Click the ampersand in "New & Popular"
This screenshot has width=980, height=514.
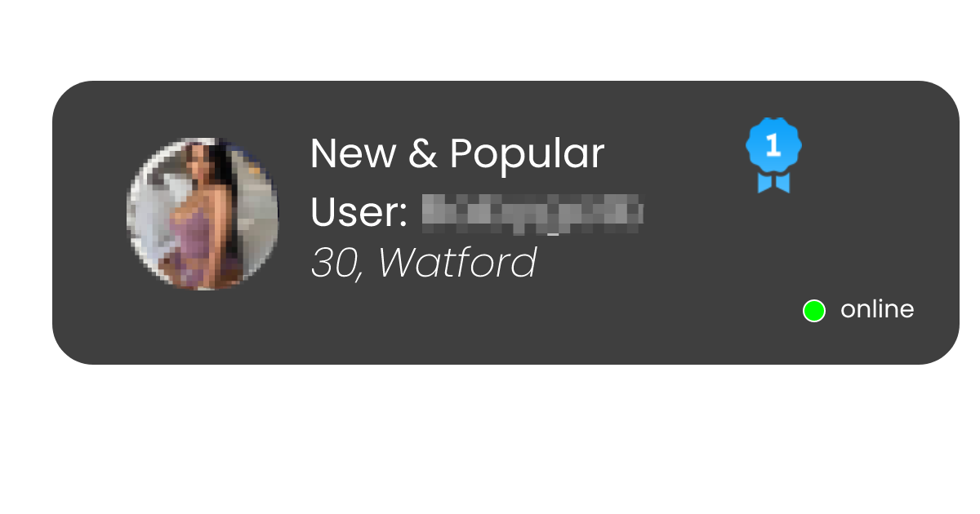point(423,154)
